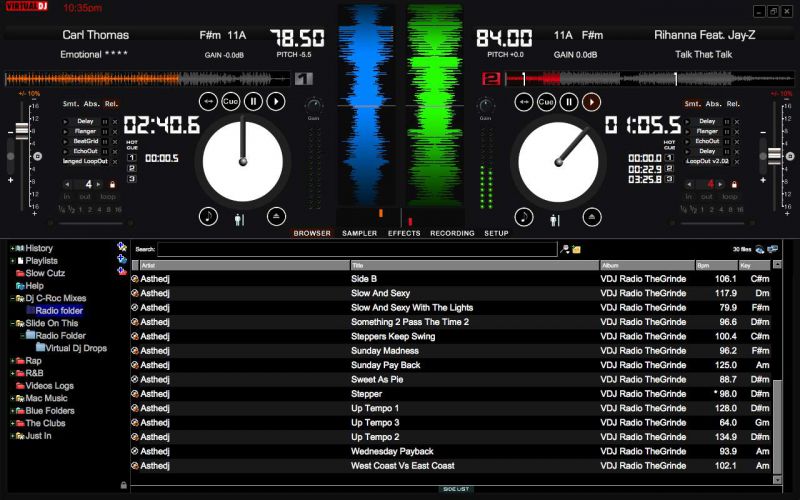Open the BROWSER tab

(312, 233)
